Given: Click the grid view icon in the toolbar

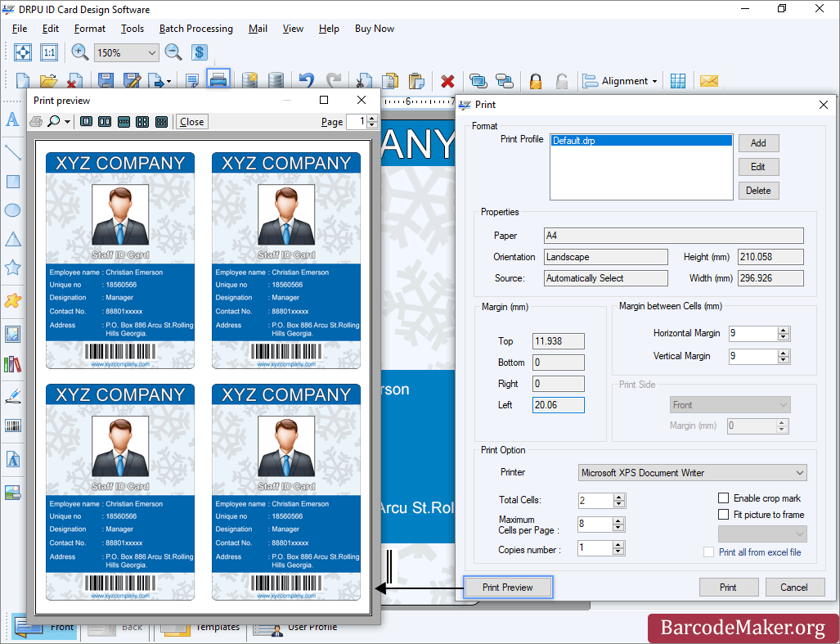Looking at the screenshot, I should pyautogui.click(x=678, y=81).
